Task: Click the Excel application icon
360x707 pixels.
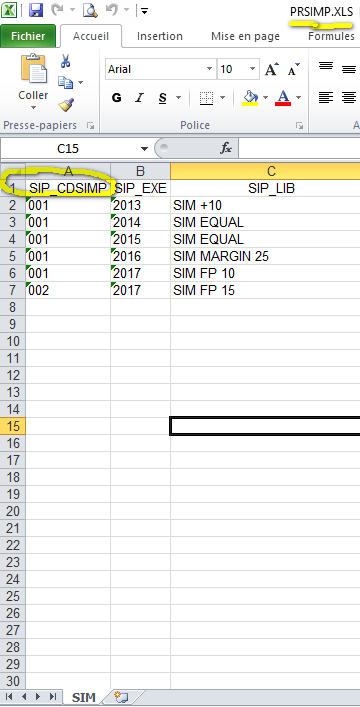Action: pyautogui.click(x=9, y=10)
